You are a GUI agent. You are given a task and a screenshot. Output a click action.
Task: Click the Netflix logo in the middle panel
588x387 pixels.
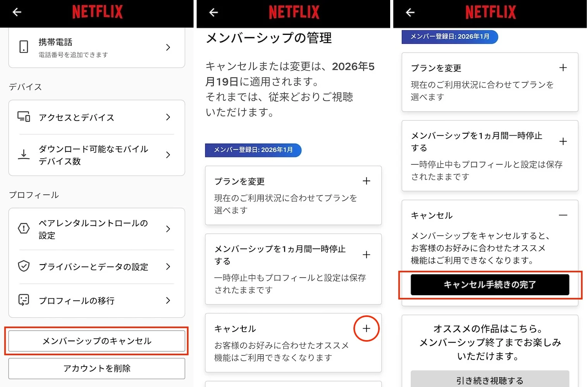point(294,12)
